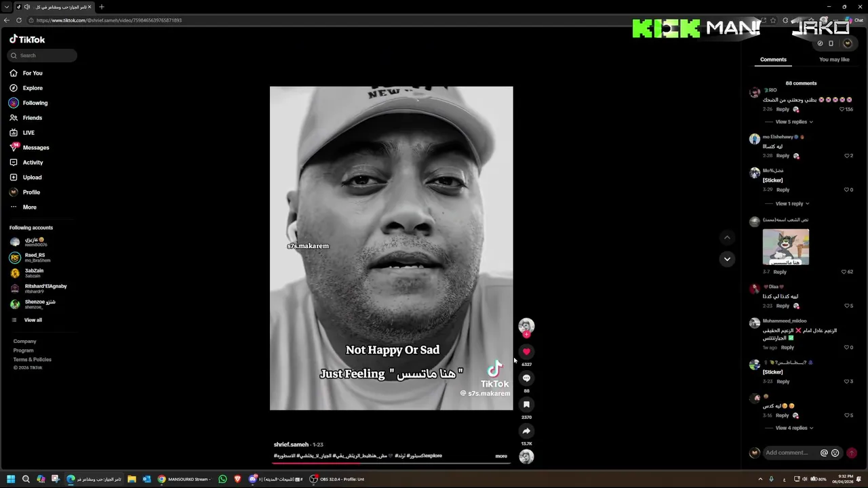Post comment with red send button

pos(852,453)
